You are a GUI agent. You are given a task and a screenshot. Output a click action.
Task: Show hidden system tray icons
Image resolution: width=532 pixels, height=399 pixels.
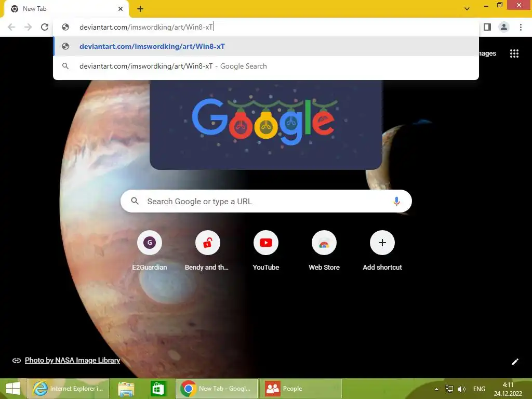pyautogui.click(x=436, y=389)
